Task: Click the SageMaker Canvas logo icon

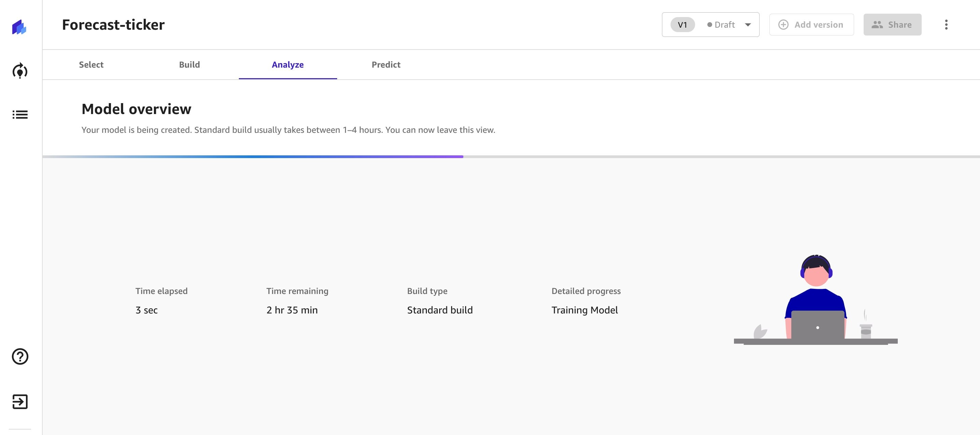Action: click(x=19, y=27)
